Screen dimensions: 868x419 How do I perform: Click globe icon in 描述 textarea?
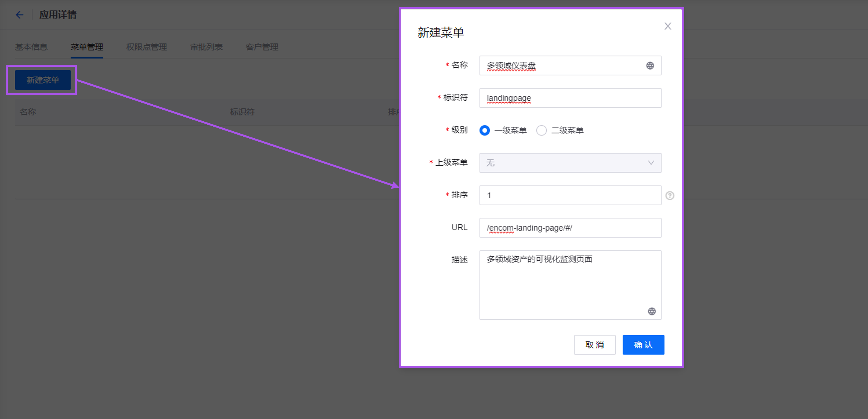coord(652,311)
